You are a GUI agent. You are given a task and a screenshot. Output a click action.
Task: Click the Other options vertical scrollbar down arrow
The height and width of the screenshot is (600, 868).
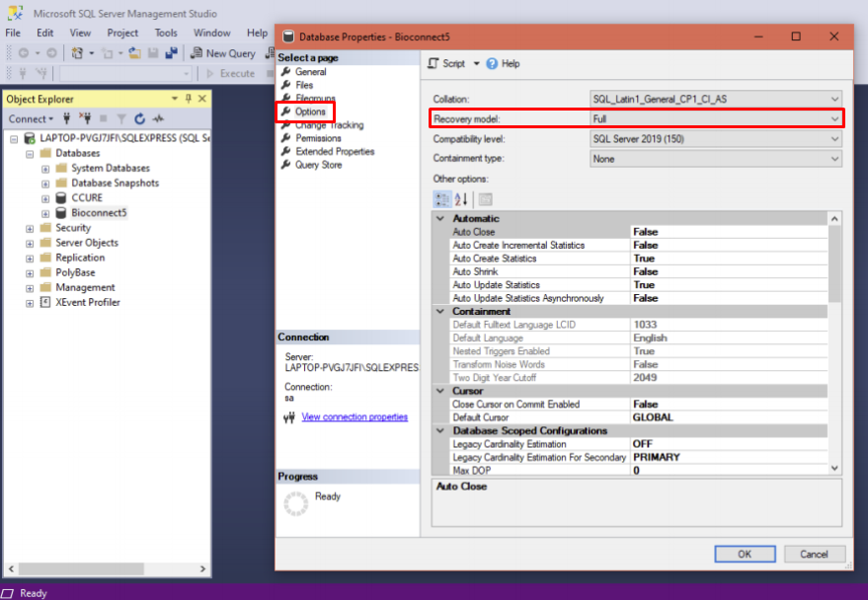tap(834, 469)
